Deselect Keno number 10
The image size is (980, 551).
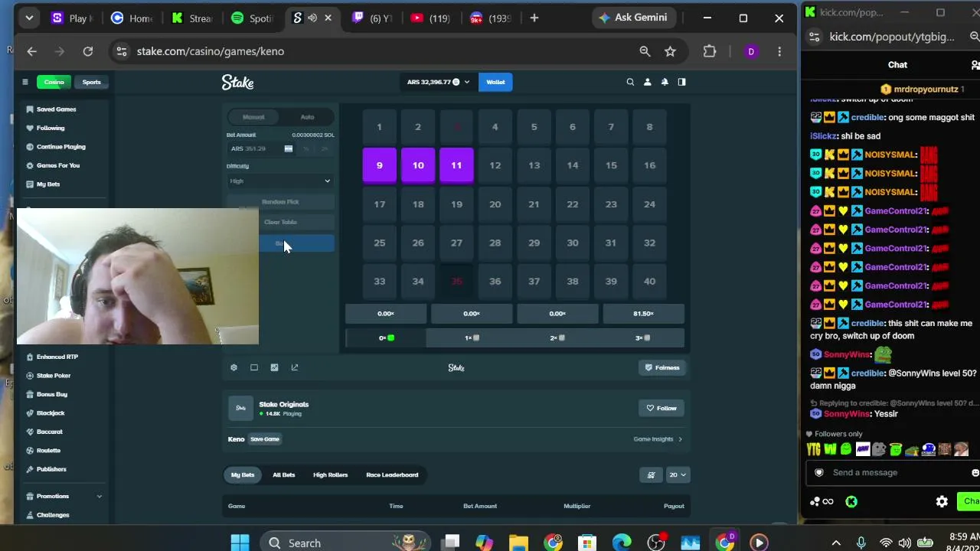[418, 165]
